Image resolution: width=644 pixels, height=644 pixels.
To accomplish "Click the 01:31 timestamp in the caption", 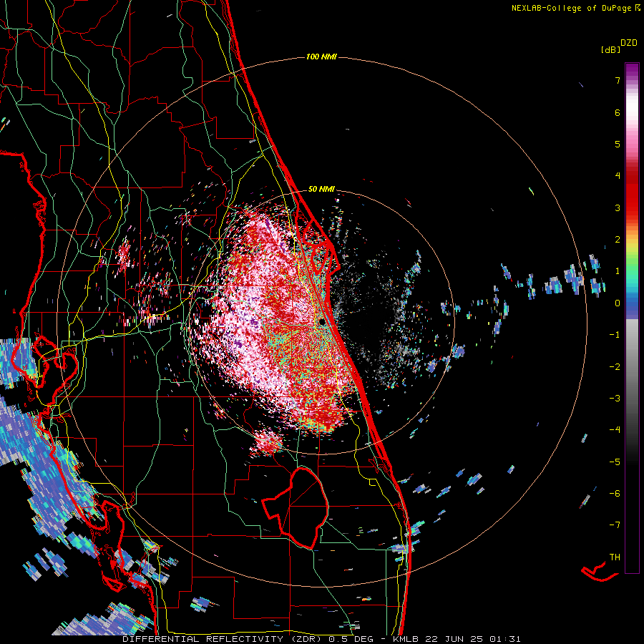I will [506, 639].
